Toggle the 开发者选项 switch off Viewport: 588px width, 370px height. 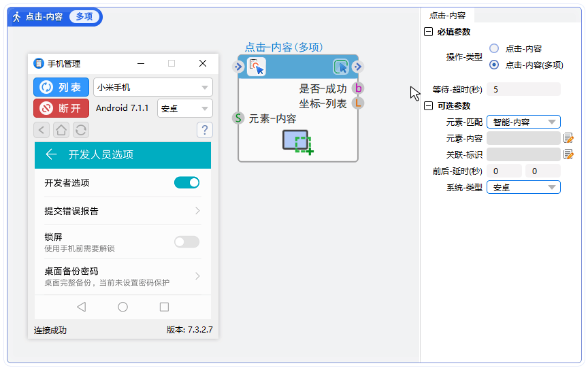click(186, 182)
